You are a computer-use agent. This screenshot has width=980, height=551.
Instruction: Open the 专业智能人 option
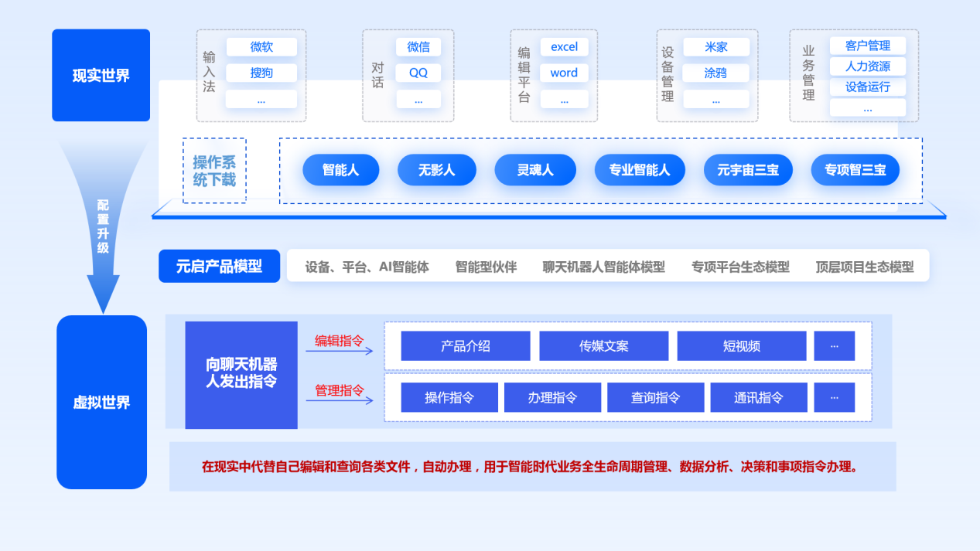click(639, 170)
